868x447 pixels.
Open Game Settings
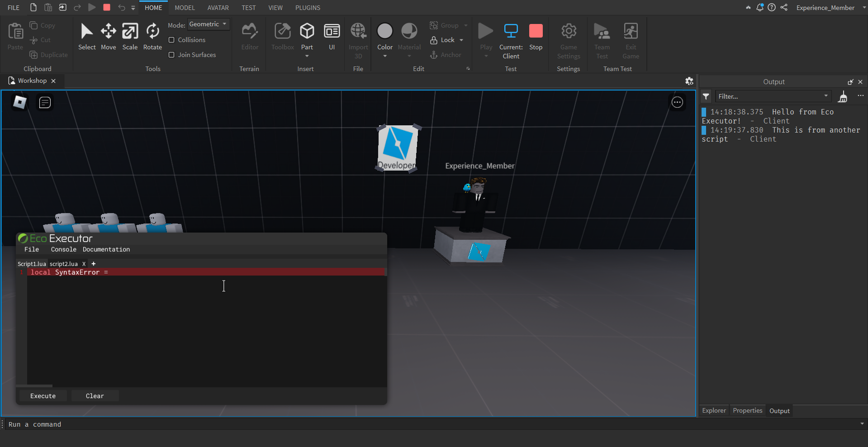[569, 40]
